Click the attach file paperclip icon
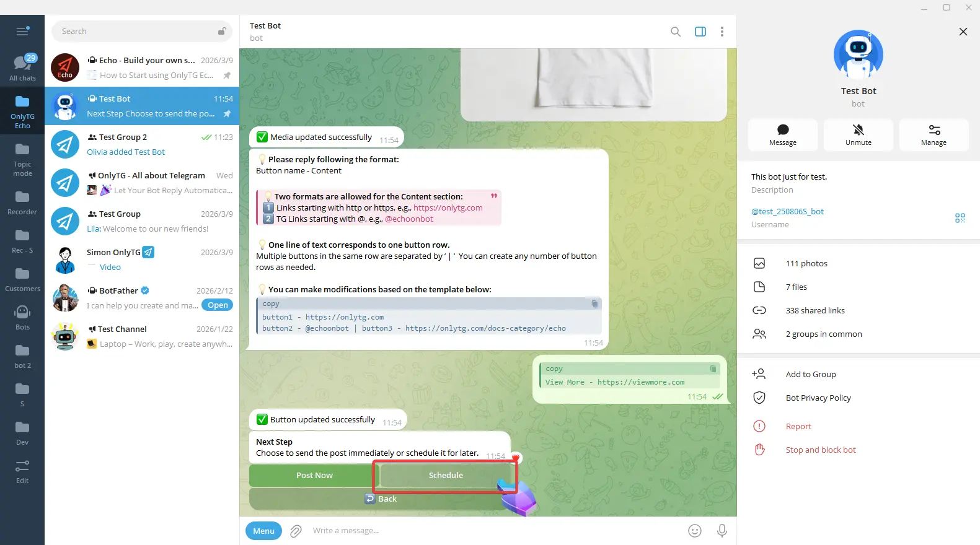Viewport: 980px width, 545px height. pyautogui.click(x=296, y=531)
